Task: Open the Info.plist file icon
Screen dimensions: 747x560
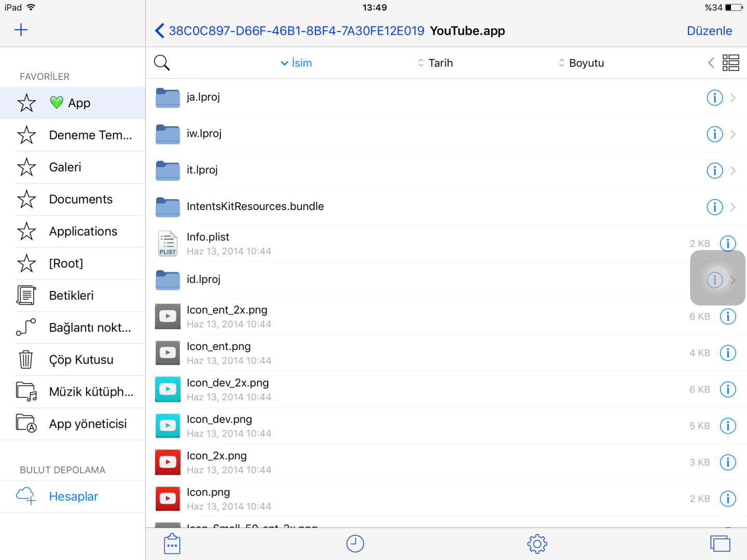Action: pyautogui.click(x=168, y=244)
